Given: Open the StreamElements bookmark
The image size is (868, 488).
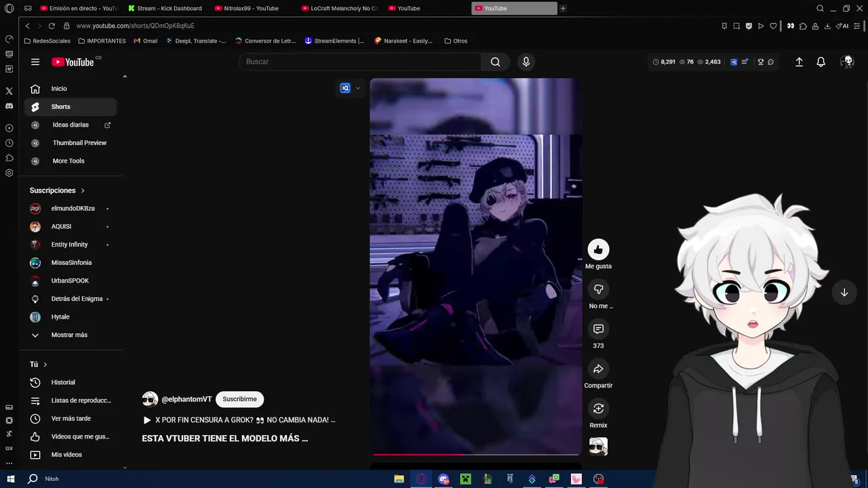Looking at the screenshot, I should coord(334,41).
